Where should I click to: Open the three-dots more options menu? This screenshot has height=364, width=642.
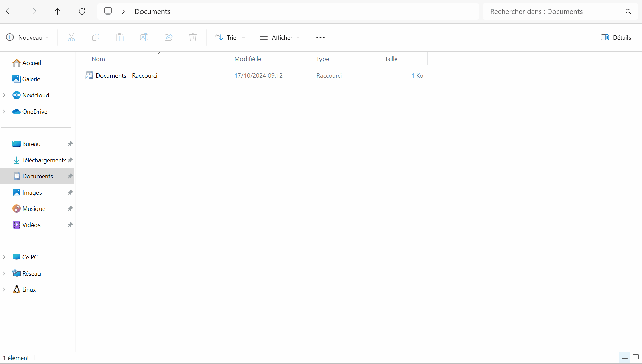pos(320,37)
